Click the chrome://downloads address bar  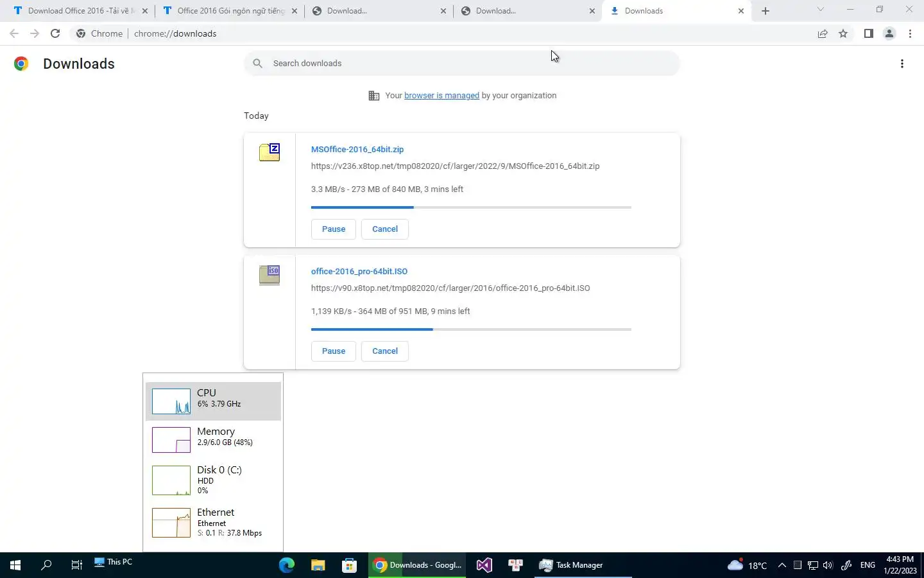(x=443, y=33)
